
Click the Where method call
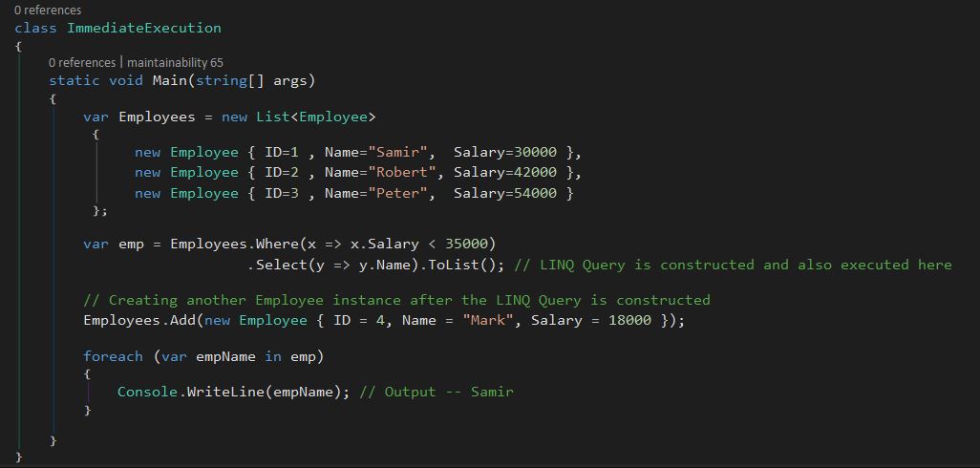(x=277, y=244)
